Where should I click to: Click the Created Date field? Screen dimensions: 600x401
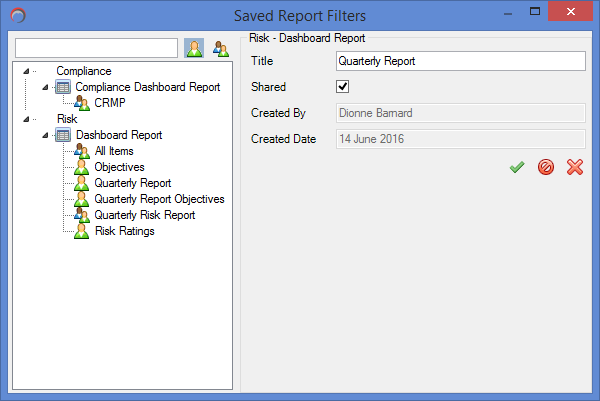461,139
